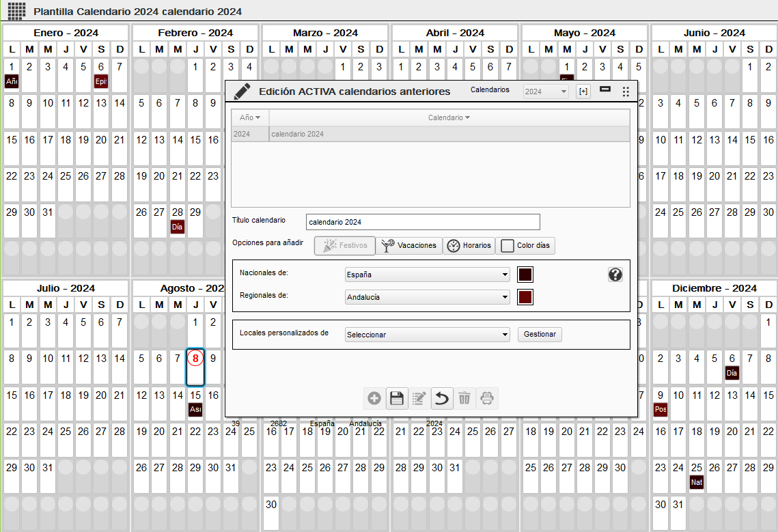Click the calendar grid icon in title bar

point(17,12)
